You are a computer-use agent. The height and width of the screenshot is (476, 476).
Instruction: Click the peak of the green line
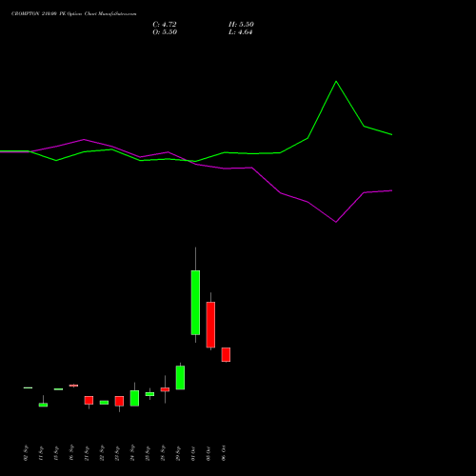[x=336, y=82]
